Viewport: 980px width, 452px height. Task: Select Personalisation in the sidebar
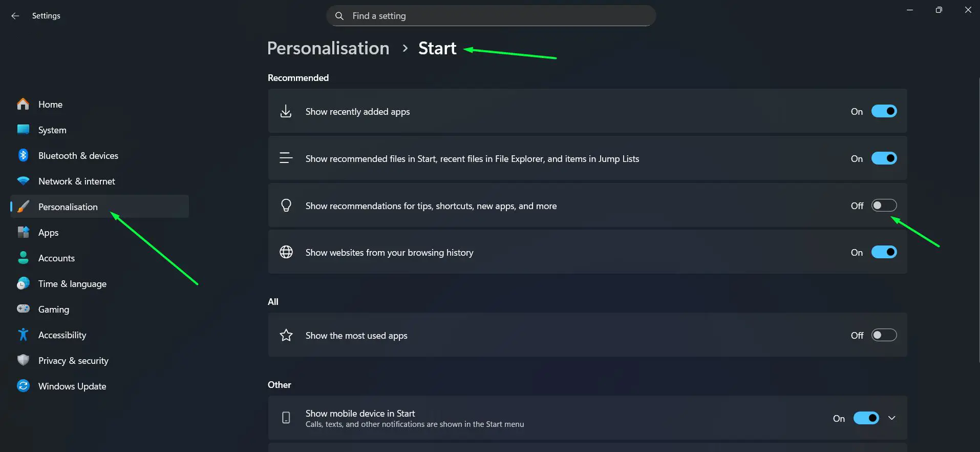click(x=68, y=207)
